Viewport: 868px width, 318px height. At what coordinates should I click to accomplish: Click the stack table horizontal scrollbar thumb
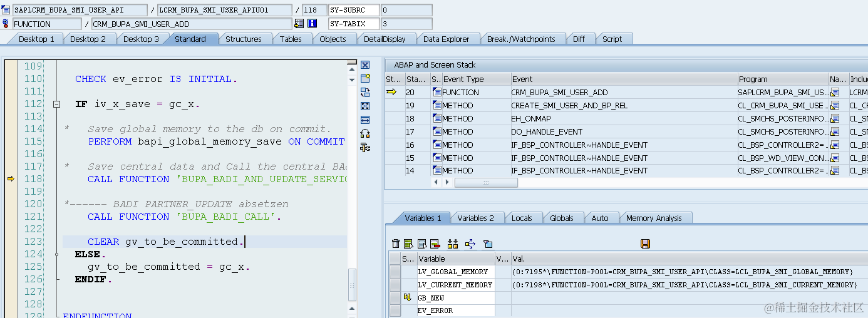click(486, 182)
